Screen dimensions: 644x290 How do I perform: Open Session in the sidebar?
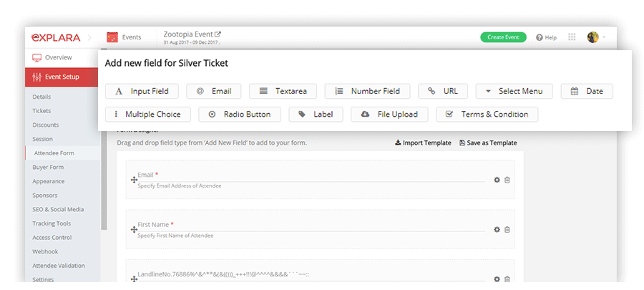pyautogui.click(x=43, y=139)
